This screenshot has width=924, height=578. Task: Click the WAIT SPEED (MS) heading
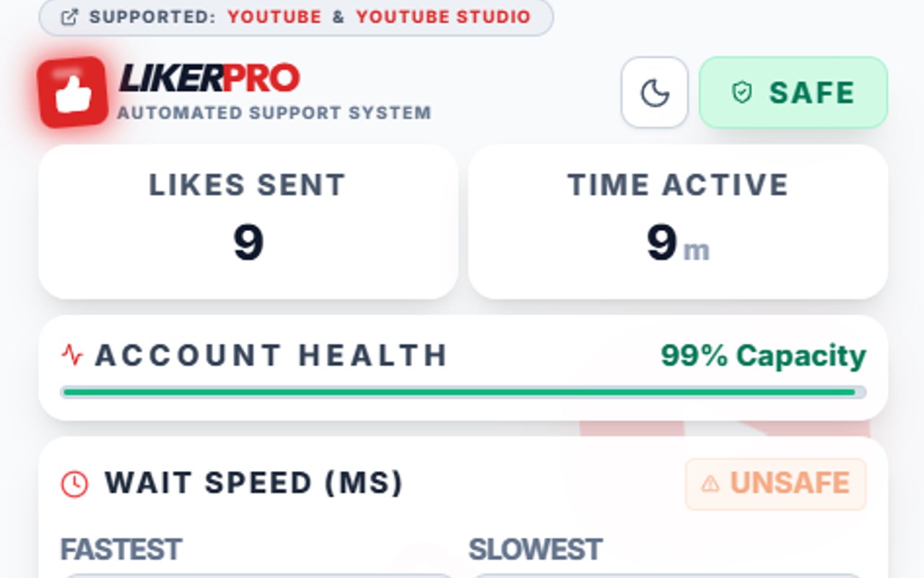(253, 483)
